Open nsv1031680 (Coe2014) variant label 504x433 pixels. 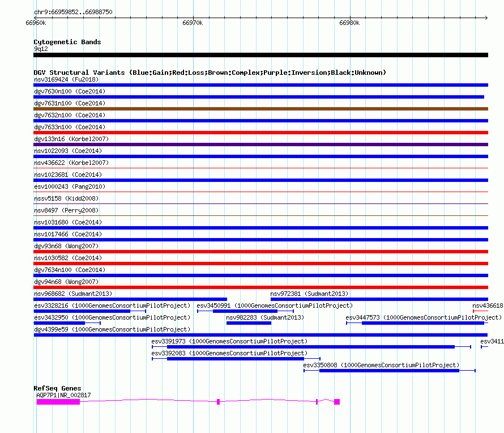68,222
